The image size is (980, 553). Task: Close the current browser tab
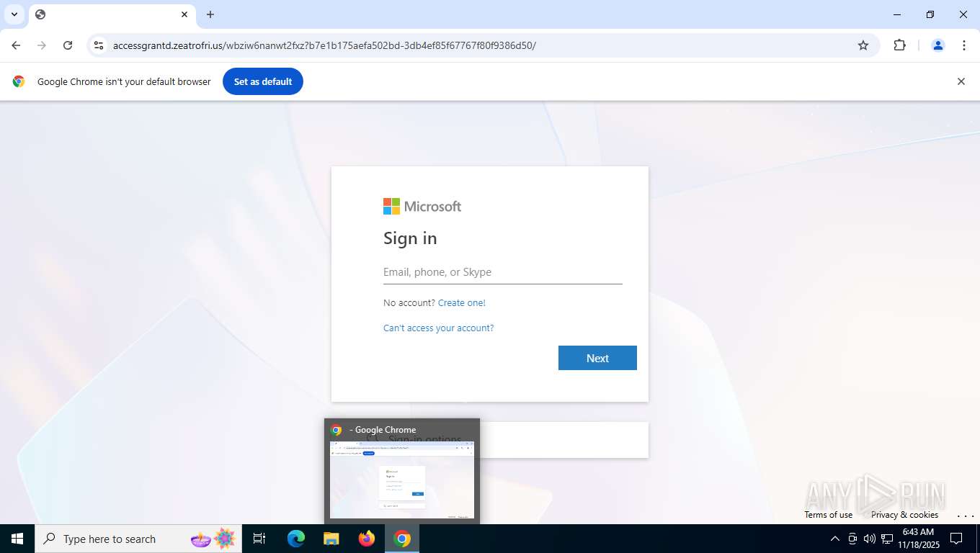pos(184,14)
